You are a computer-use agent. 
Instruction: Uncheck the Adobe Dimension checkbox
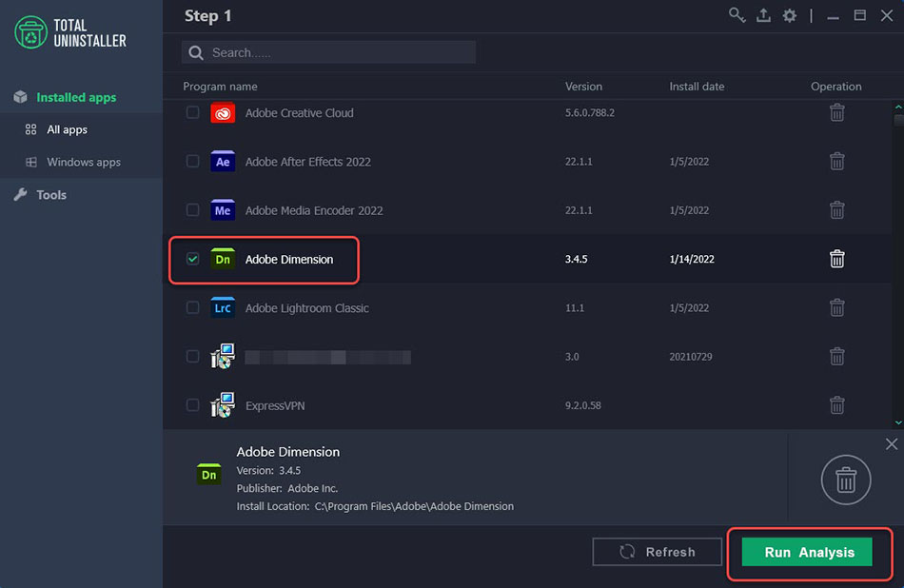(x=192, y=259)
